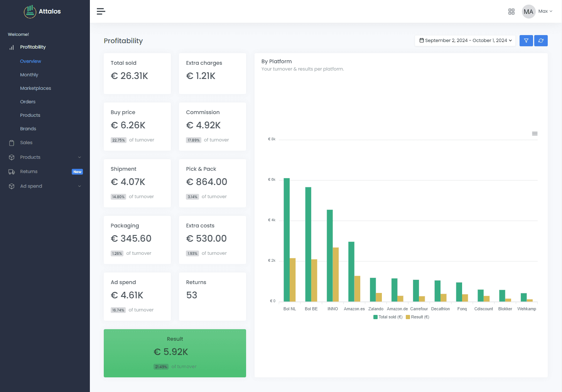Click the Ad spend cube icon

click(x=12, y=186)
